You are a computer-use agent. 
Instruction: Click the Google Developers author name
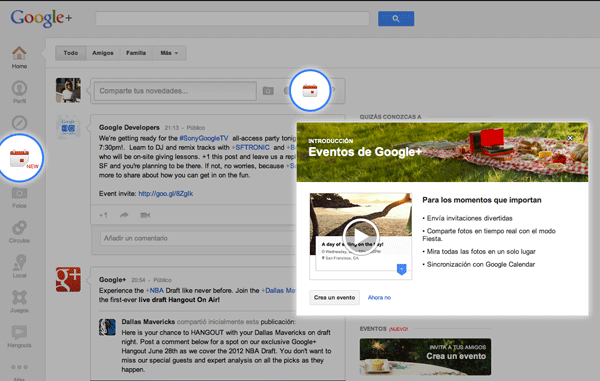129,127
